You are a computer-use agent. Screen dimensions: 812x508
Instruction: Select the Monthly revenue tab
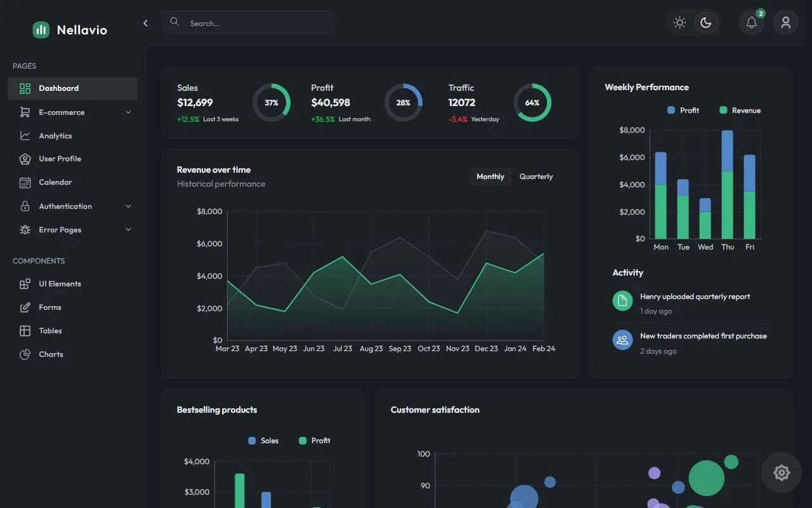pyautogui.click(x=490, y=177)
